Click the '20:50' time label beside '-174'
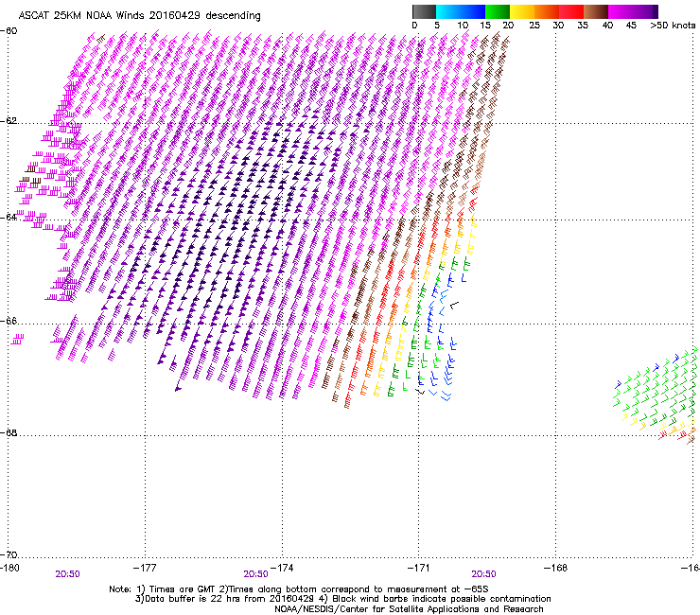 [255, 574]
